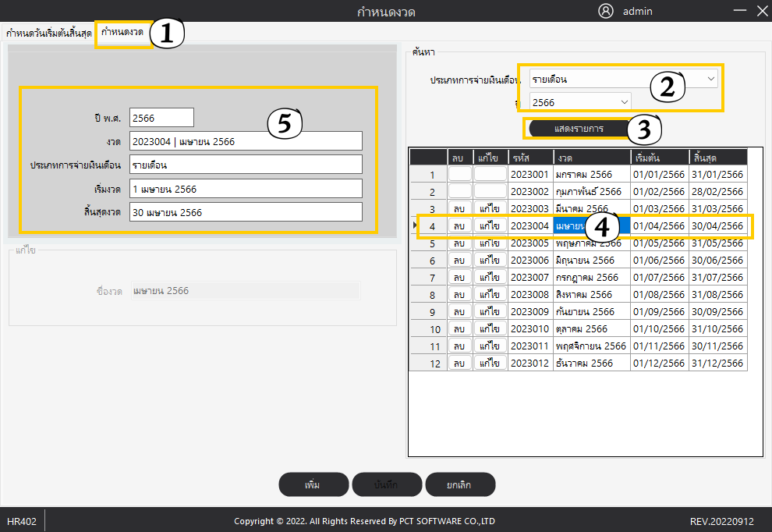Expand the 2566 year dropdown in search
This screenshot has width=772, height=532.
(580, 102)
